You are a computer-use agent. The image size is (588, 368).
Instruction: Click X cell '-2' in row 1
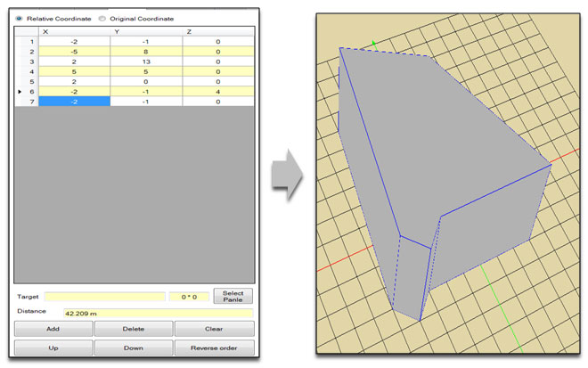pyautogui.click(x=74, y=42)
